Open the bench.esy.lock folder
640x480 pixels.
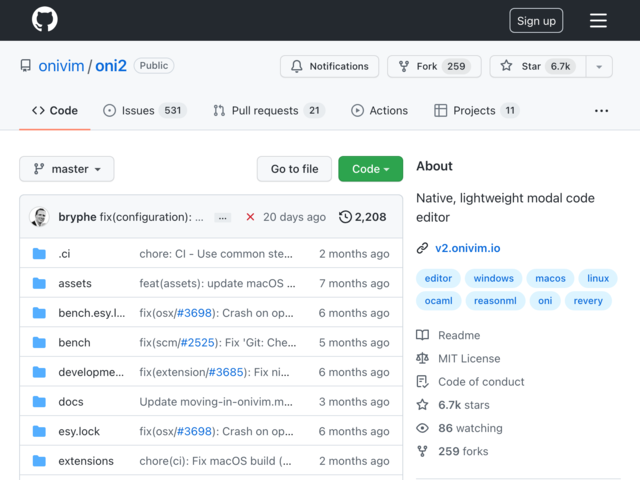pyautogui.click(x=91, y=313)
